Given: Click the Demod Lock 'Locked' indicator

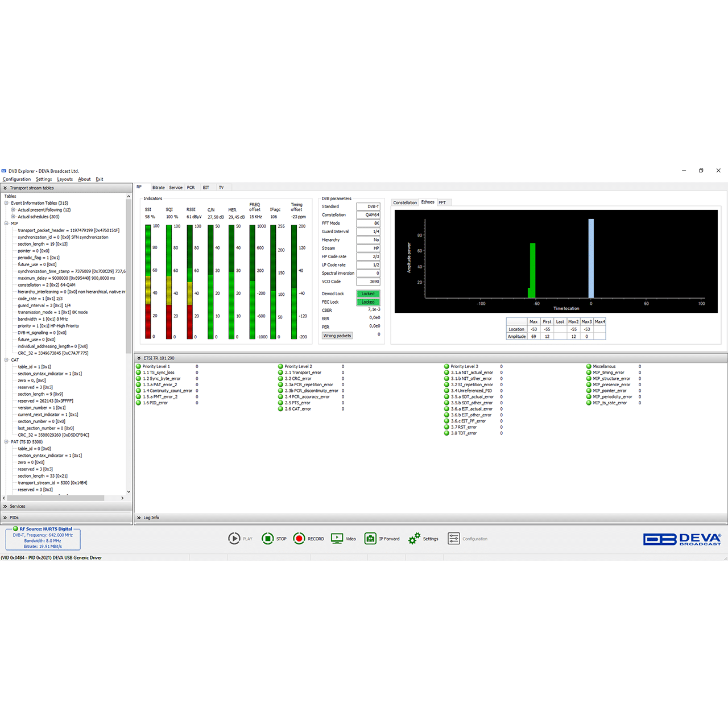Looking at the screenshot, I should 368,294.
